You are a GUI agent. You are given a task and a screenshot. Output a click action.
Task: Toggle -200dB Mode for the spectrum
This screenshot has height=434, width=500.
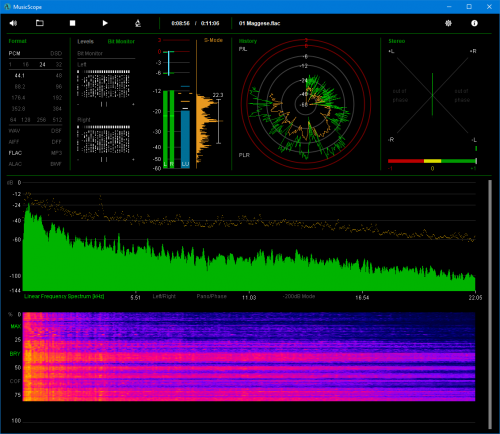click(299, 296)
